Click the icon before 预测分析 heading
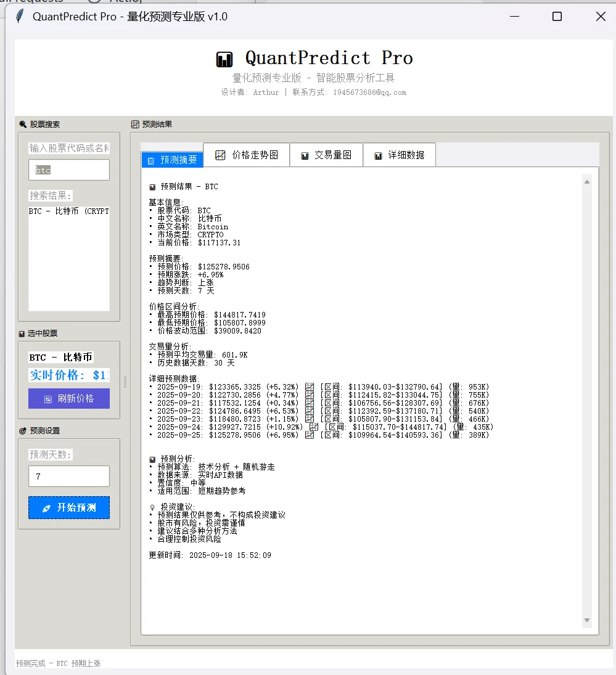 [x=152, y=460]
